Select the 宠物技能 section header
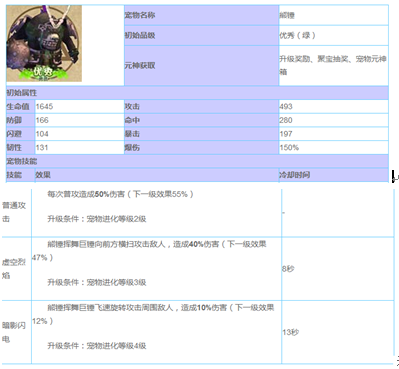The image size is (399, 369). pyautogui.click(x=197, y=161)
